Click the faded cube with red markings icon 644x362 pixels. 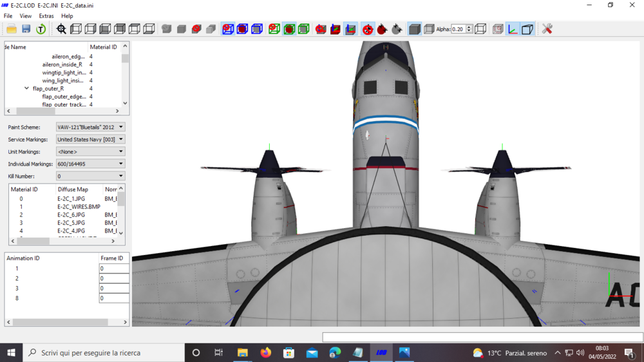pyautogui.click(x=498, y=29)
